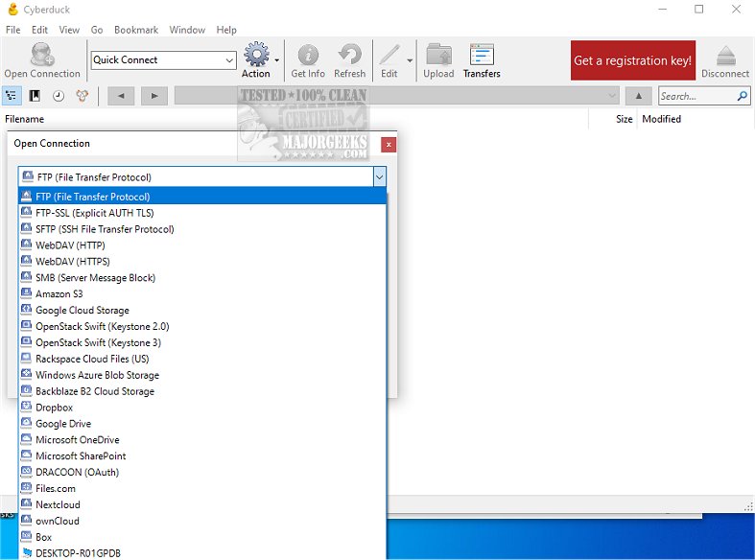Sort by the Size column header

coord(624,119)
